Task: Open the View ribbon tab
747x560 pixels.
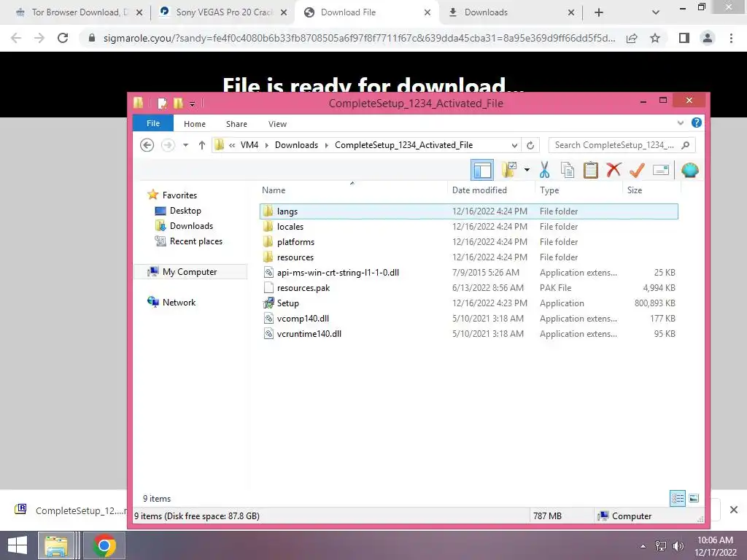Action: coord(277,124)
